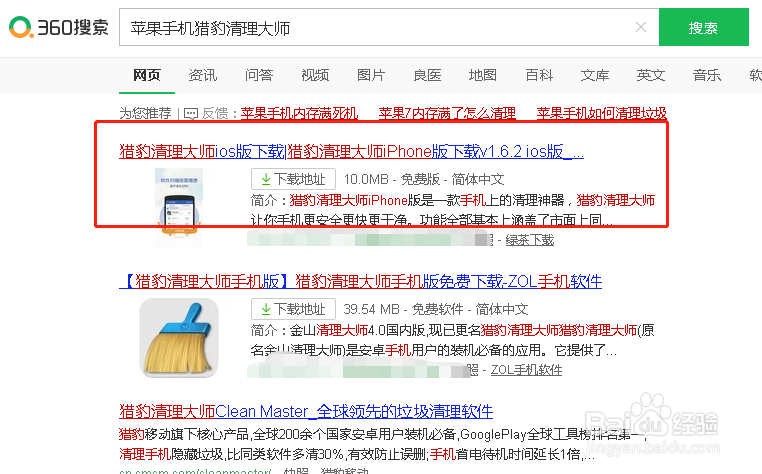
Task: Switch to the 视频 tab
Action: point(315,75)
